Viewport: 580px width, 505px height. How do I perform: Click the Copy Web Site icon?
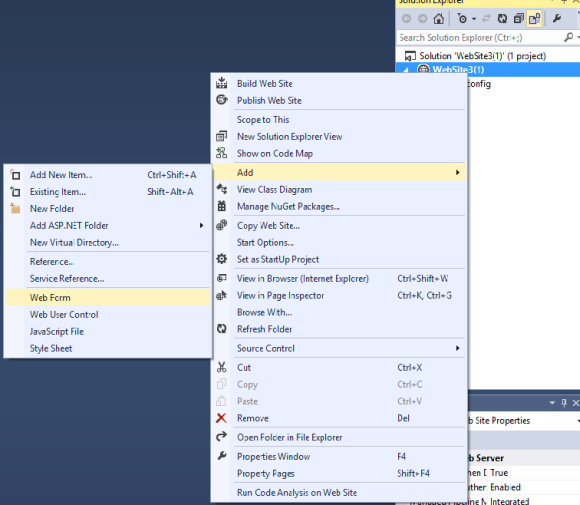point(222,225)
